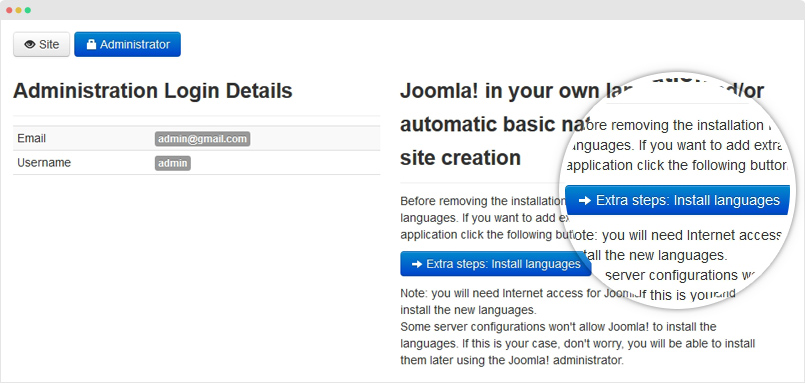Click 'install the new languages.' note text
805x385 pixels.
468,311
